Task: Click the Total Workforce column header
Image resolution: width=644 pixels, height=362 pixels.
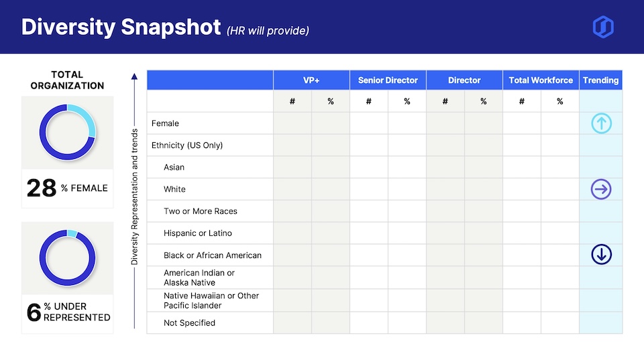Action: pyautogui.click(x=541, y=80)
